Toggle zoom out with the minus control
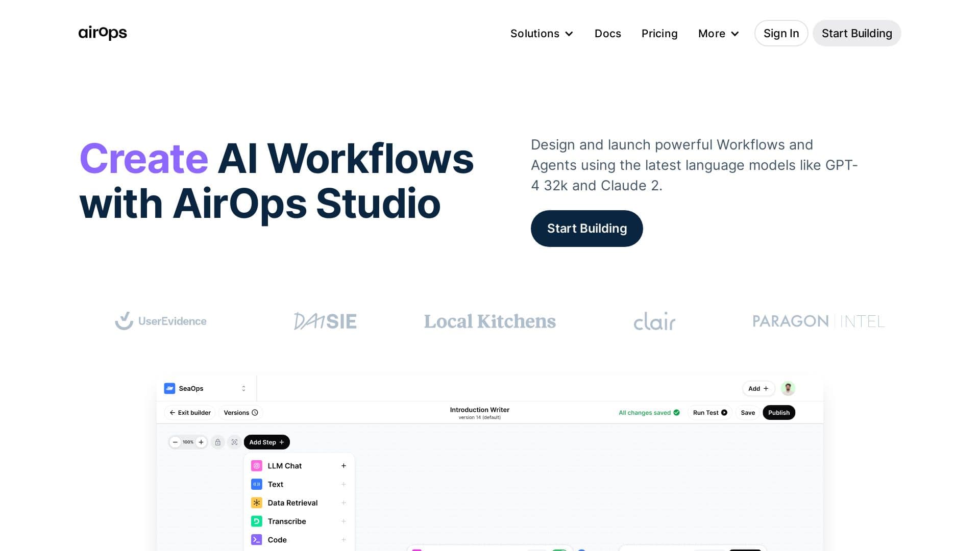This screenshot has height=551, width=980. pyautogui.click(x=175, y=442)
